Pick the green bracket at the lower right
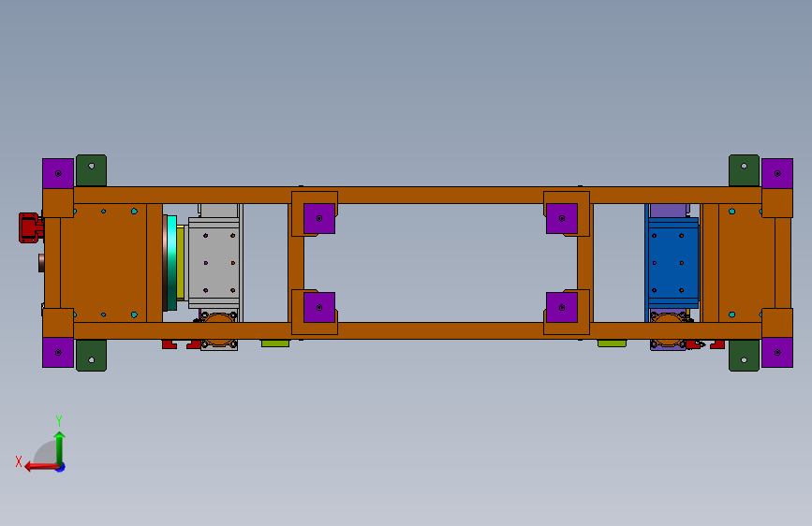The height and width of the screenshot is (526, 812). pyautogui.click(x=745, y=356)
